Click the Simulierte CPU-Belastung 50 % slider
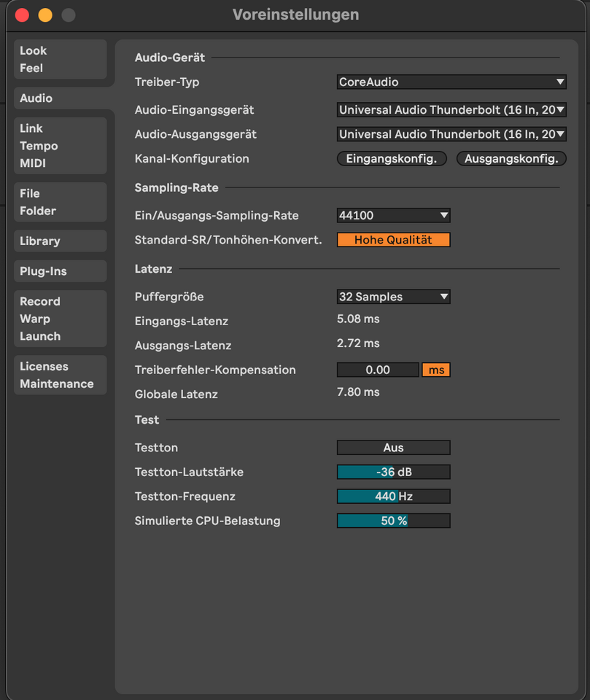590x700 pixels. [394, 521]
